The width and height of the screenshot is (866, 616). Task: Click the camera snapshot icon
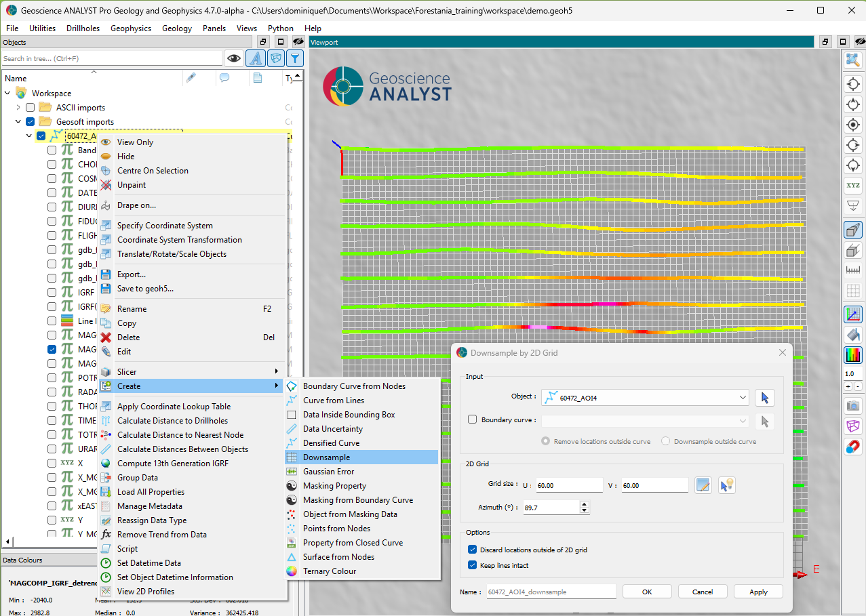(x=852, y=406)
